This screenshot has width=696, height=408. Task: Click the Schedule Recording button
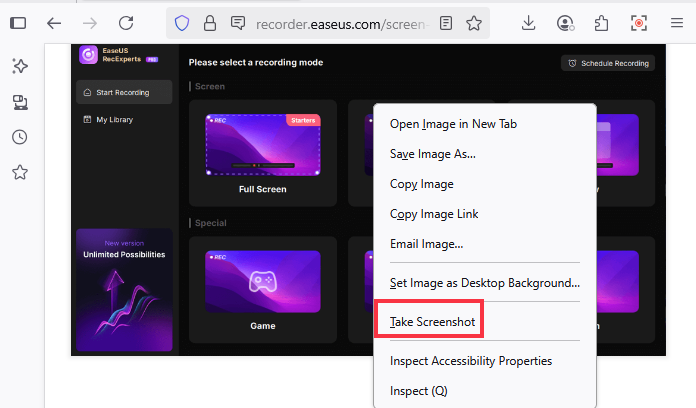pyautogui.click(x=608, y=63)
